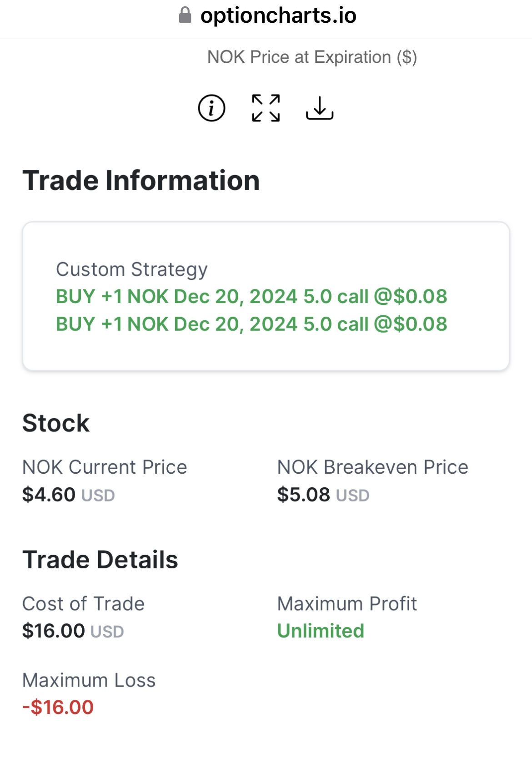This screenshot has width=532, height=759.
Task: Tap the second BUY +1 NOK call line
Action: point(251,324)
